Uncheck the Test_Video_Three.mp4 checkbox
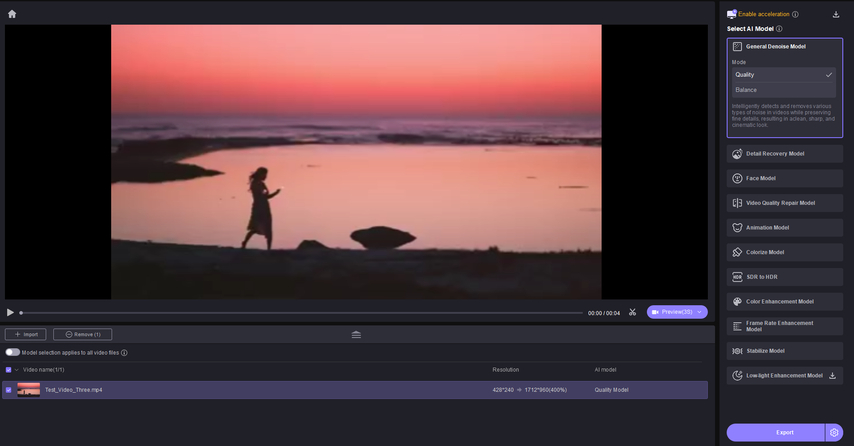 tap(8, 390)
